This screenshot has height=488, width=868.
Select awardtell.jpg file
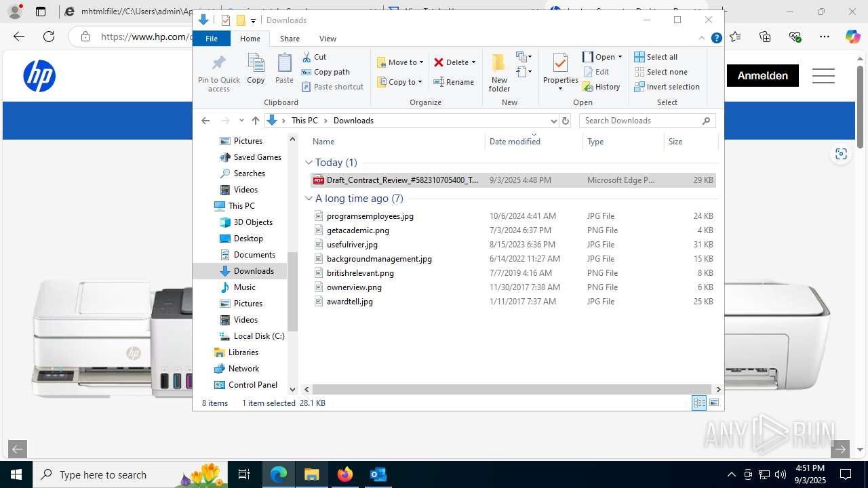513,302
